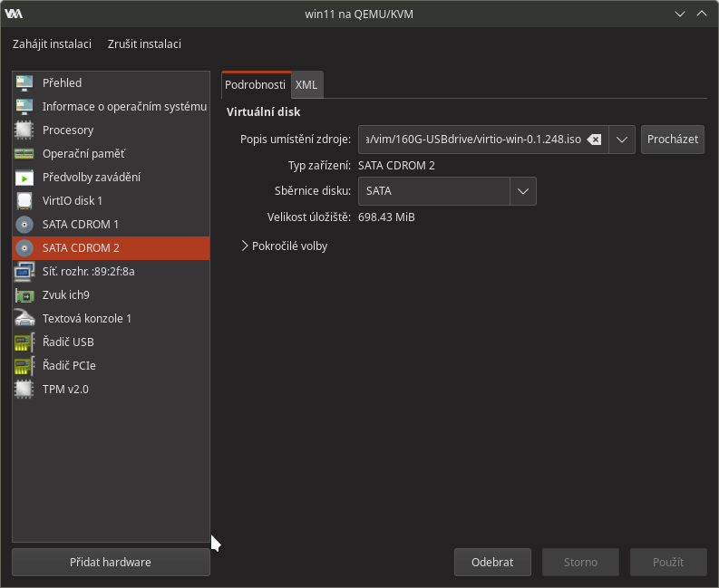Expand Pokročilé volby section

pos(285,246)
